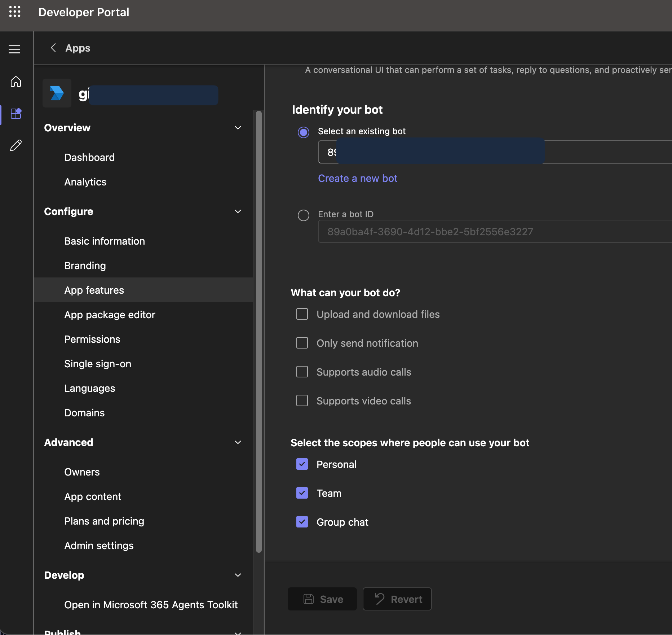Screen dimensions: 672x635
Task: Click the bot ID input field
Action: pyautogui.click(x=495, y=231)
